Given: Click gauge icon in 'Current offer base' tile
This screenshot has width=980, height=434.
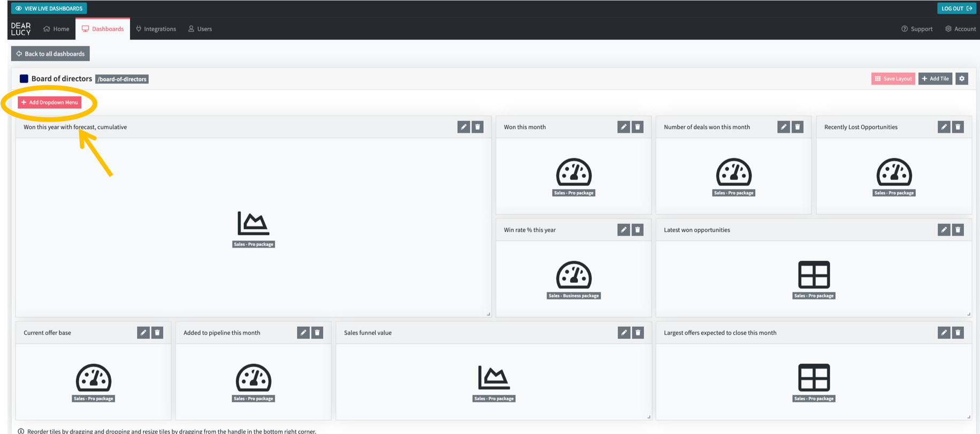Looking at the screenshot, I should click(x=94, y=378).
